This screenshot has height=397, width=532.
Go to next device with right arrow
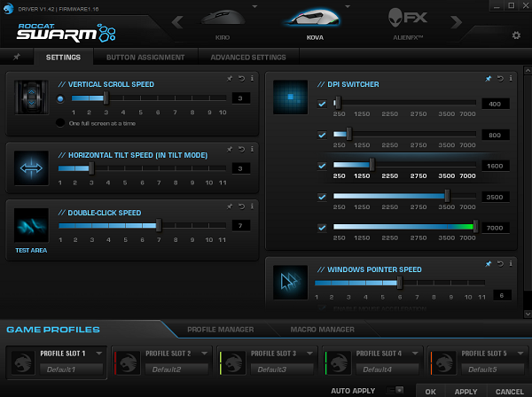click(457, 22)
